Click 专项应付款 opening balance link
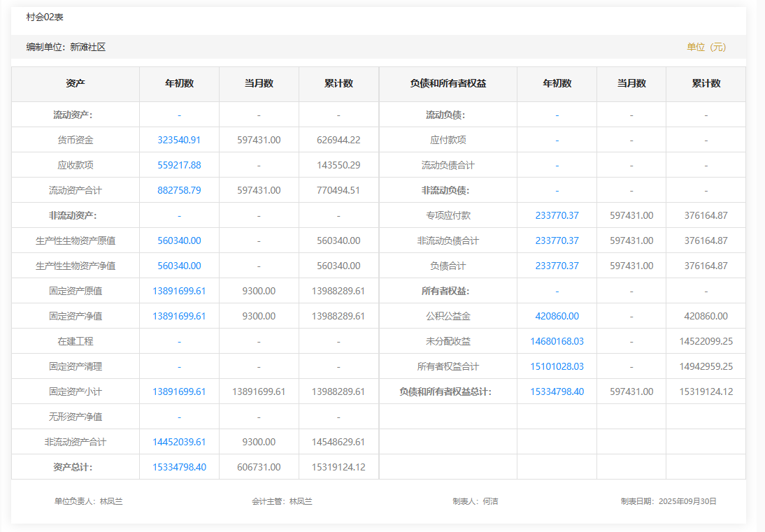 (557, 215)
